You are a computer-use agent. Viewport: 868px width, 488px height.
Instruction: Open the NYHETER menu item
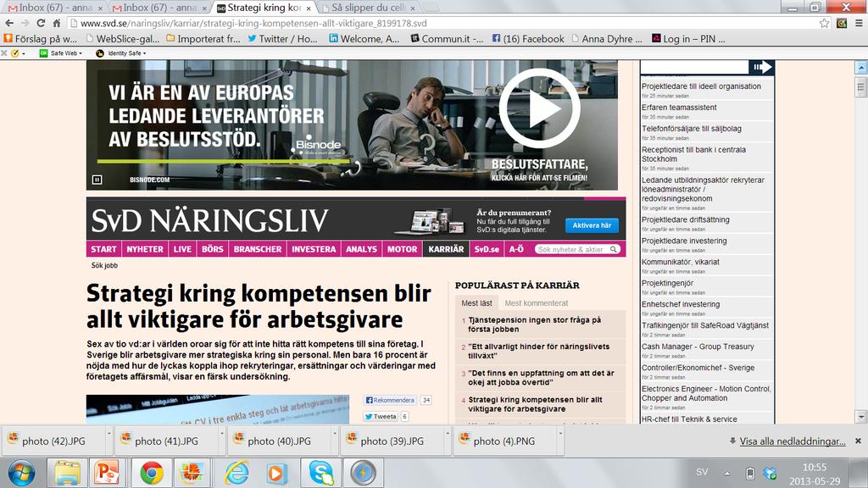click(145, 249)
